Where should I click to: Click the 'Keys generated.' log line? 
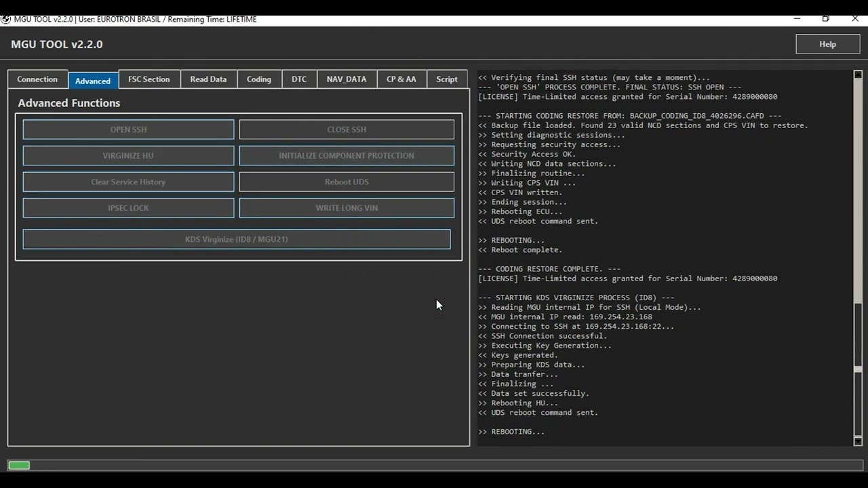[518, 355]
